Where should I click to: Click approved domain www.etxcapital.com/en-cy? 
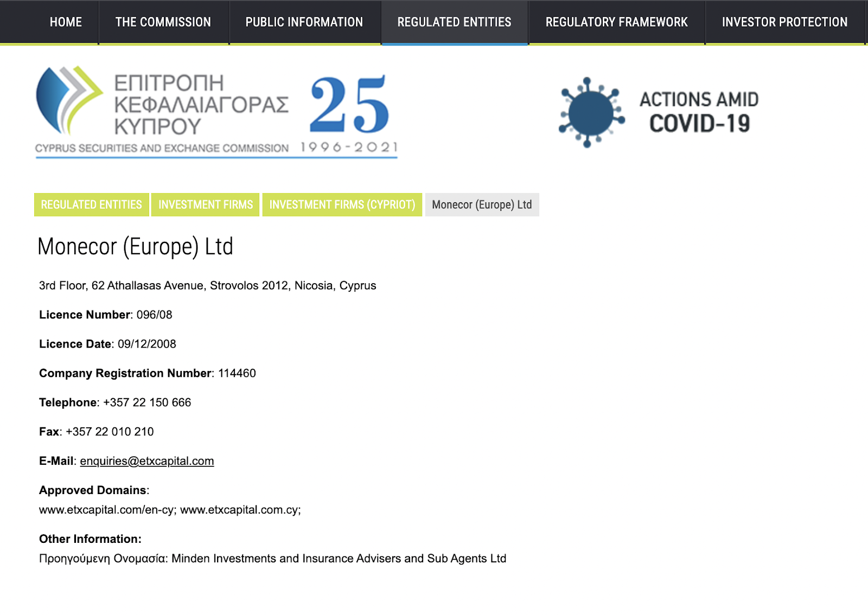tap(107, 510)
